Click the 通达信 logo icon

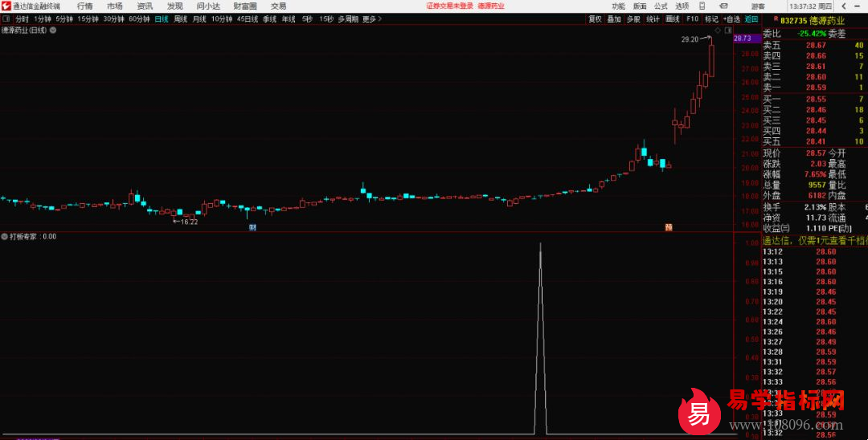pyautogui.click(x=6, y=6)
